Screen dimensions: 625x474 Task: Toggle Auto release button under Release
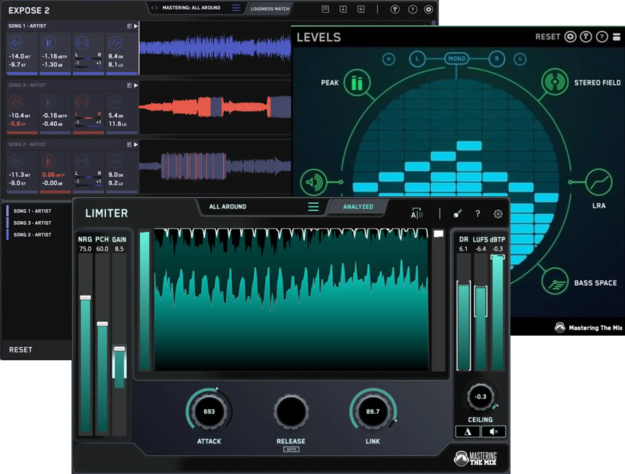[291, 449]
